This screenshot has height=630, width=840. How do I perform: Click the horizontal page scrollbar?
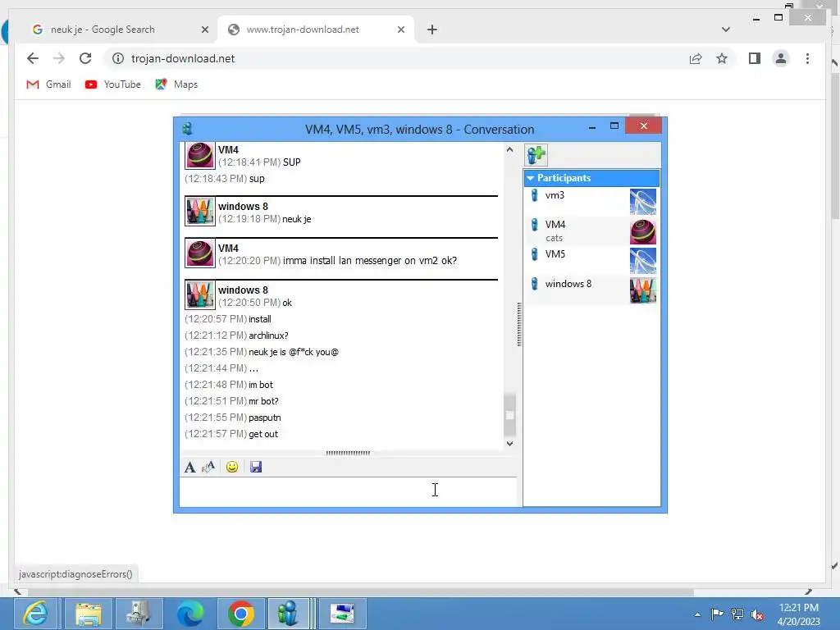coord(359,592)
